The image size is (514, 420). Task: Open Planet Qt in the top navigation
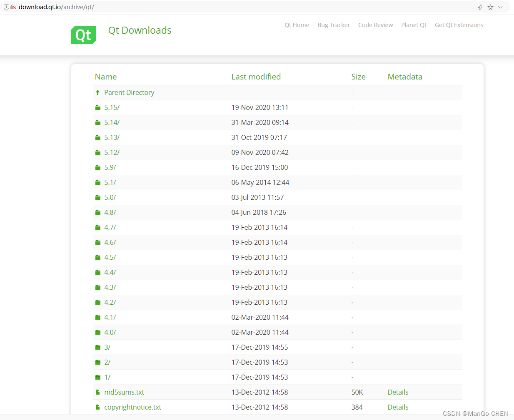(x=414, y=25)
